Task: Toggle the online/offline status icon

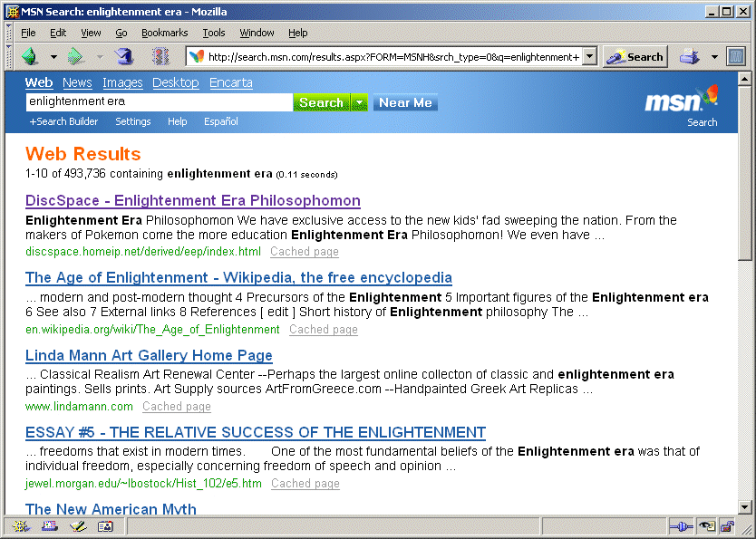Action: click(681, 526)
